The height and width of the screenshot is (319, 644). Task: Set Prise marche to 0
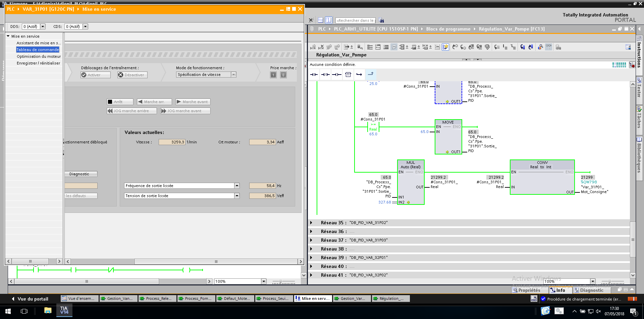click(283, 75)
